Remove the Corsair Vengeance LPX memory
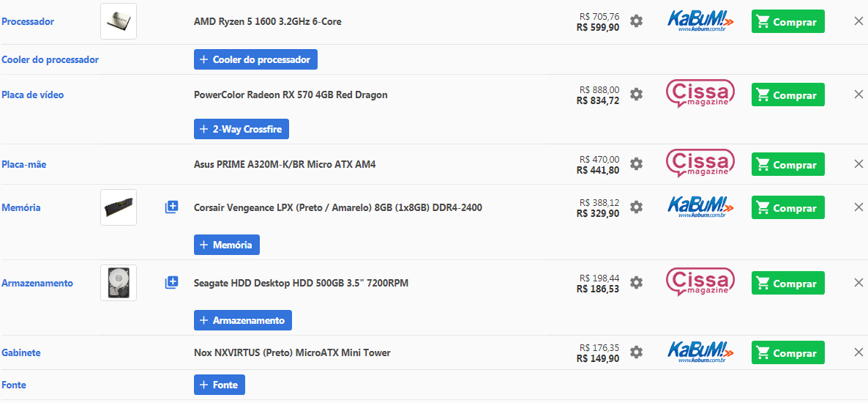Viewport: 868px width, 403px height. click(858, 207)
